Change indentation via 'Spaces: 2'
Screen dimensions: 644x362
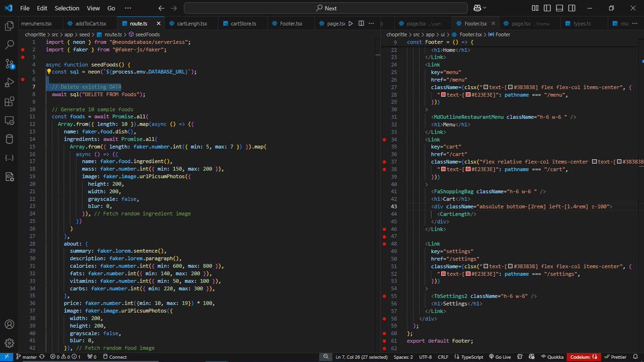coord(403,357)
